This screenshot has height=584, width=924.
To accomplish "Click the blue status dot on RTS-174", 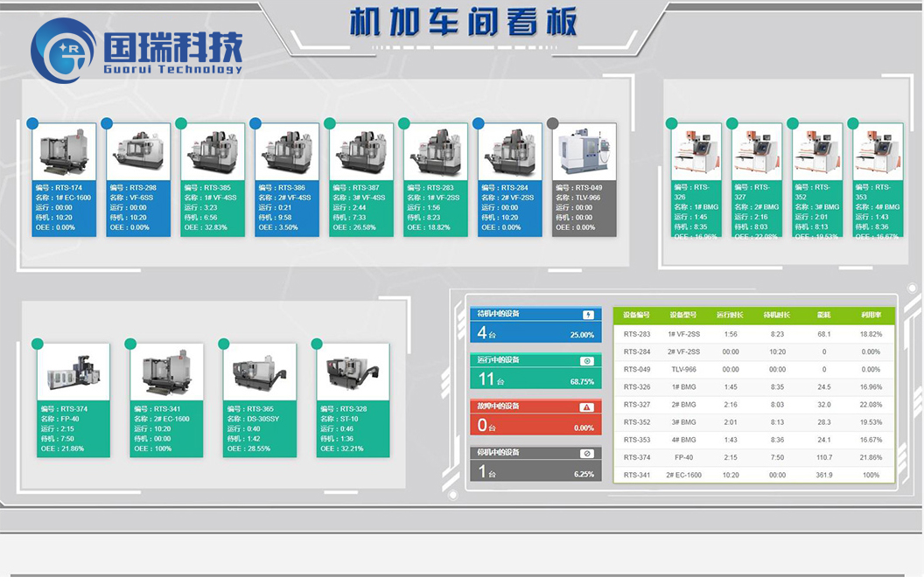I will [32, 124].
